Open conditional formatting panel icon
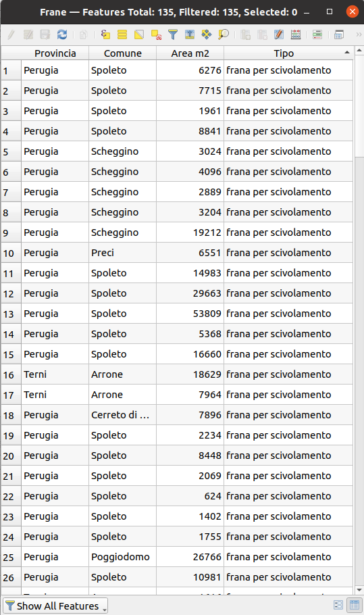Screen dimensions: 364x615 click(x=317, y=34)
